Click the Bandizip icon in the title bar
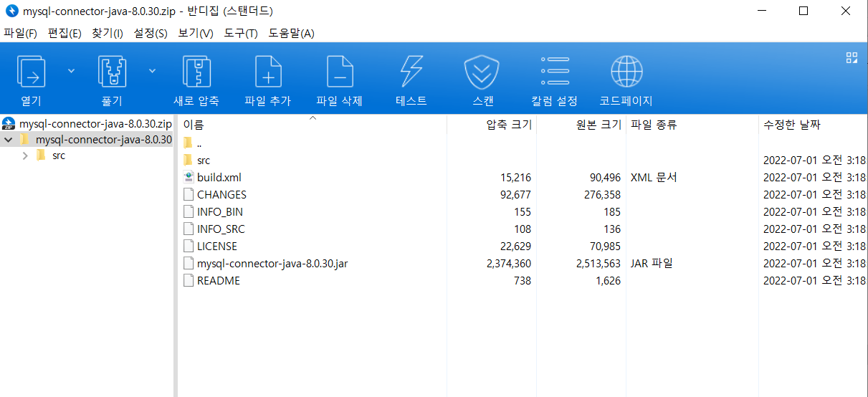Screen dimensions: 868x397 [x=11, y=11]
